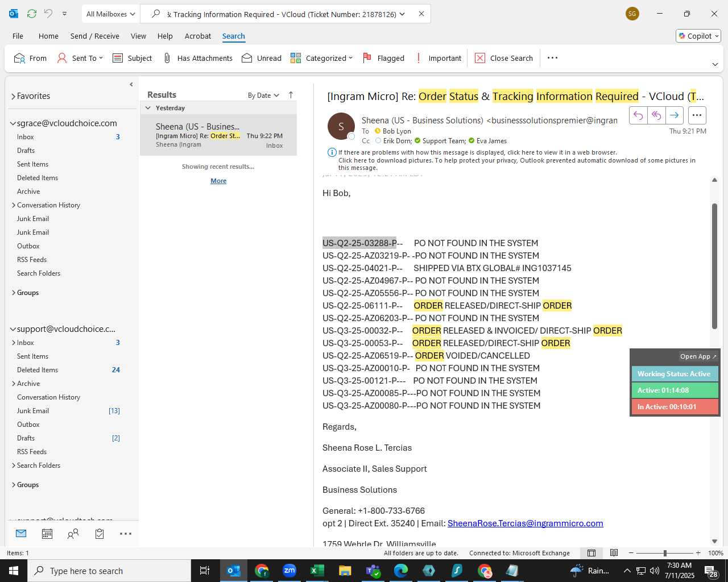Toggle the Important filter
Screen dimensions: 728x582
tap(438, 58)
